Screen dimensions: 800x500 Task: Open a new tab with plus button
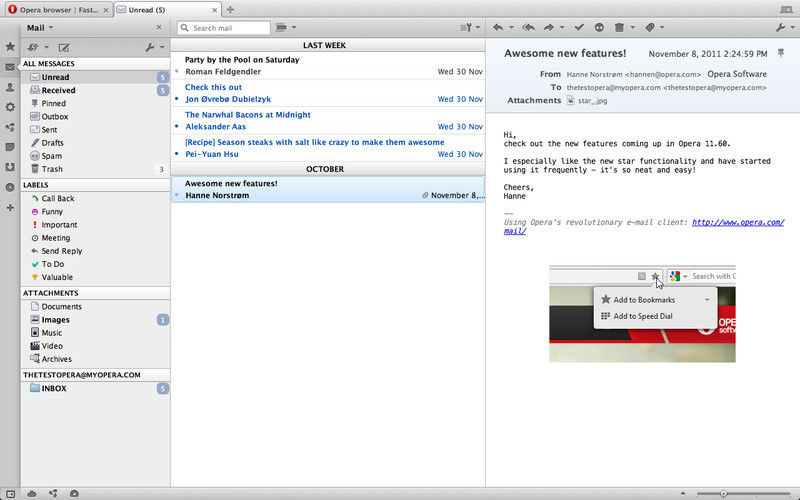pos(230,10)
